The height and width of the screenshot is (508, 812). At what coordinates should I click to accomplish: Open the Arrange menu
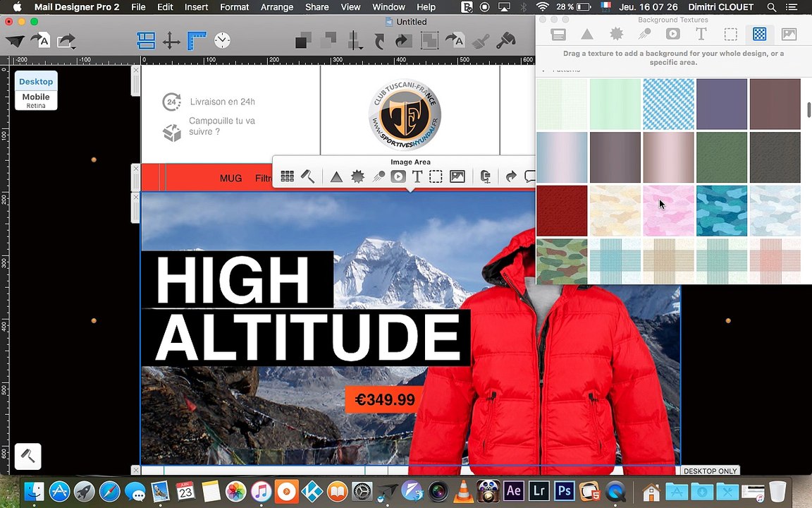pos(276,7)
